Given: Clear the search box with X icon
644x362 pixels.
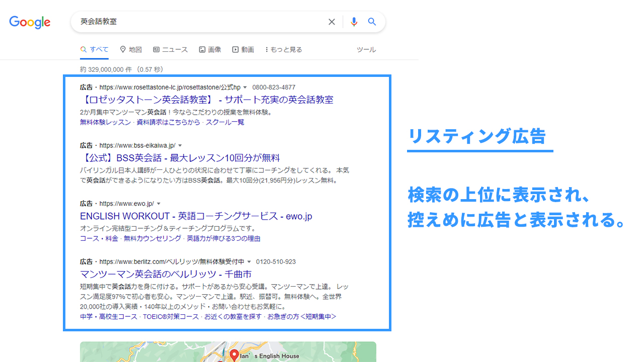Looking at the screenshot, I should pos(332,22).
